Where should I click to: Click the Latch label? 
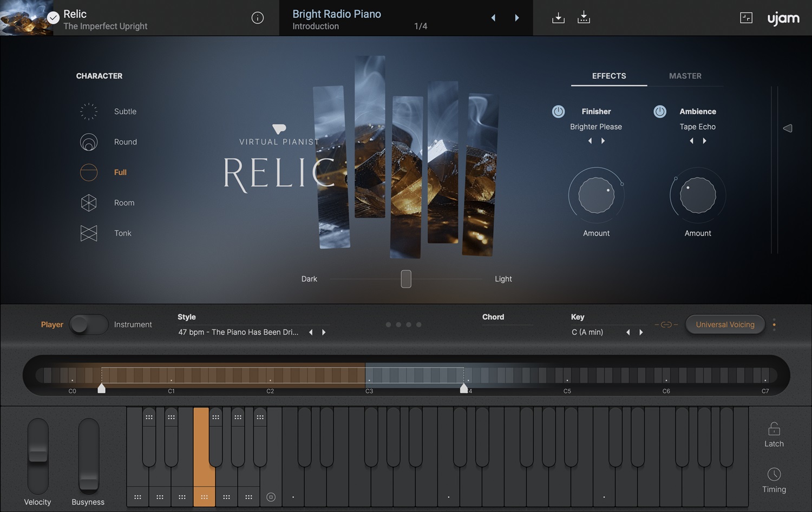(x=774, y=444)
